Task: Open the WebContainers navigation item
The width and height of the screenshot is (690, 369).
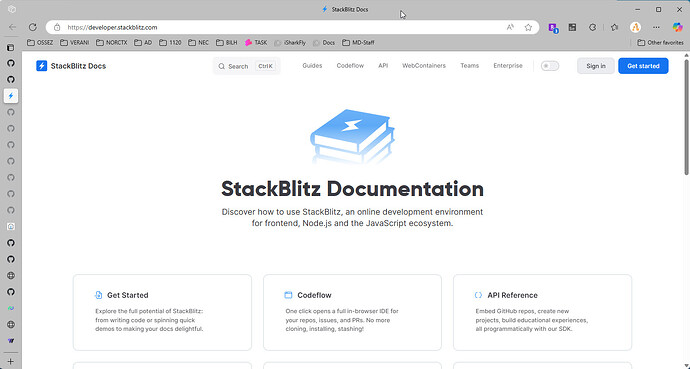Action: point(424,66)
